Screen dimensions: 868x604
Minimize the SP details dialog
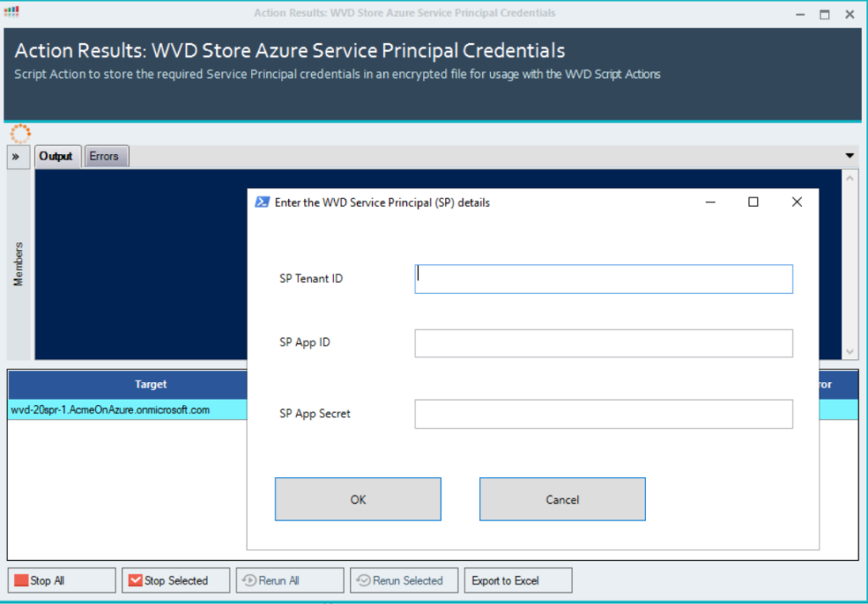pyautogui.click(x=711, y=202)
